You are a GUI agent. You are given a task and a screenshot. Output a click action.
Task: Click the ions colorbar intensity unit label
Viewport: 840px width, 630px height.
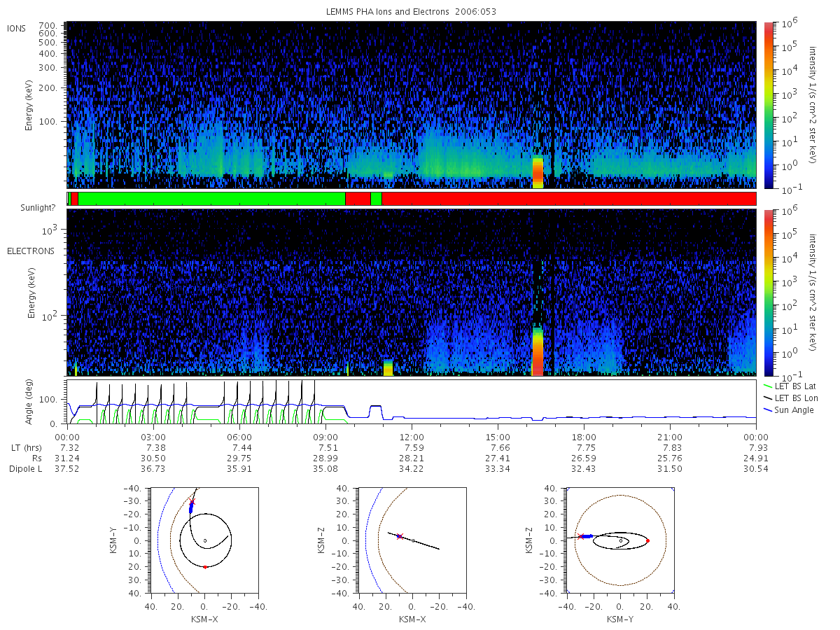[x=813, y=105]
